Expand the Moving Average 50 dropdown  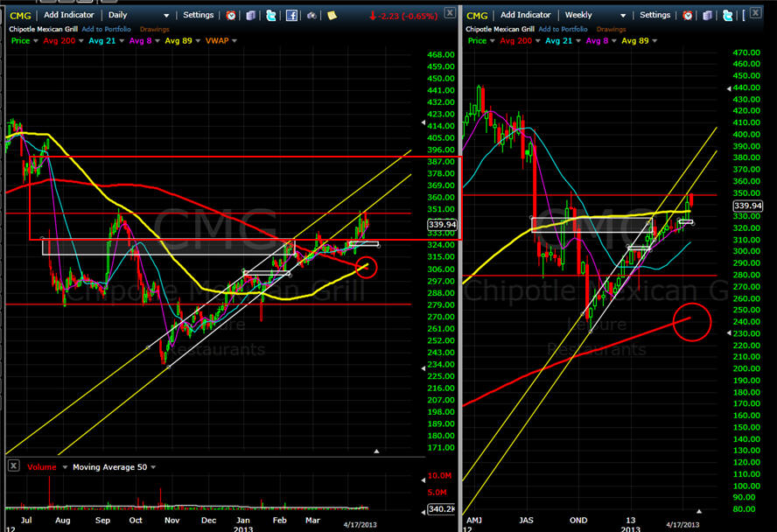pyautogui.click(x=153, y=467)
